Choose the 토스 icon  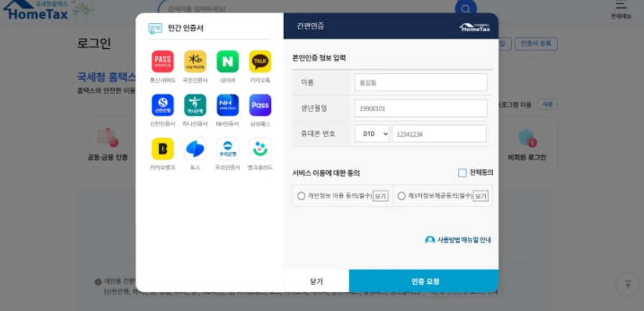[x=195, y=149]
